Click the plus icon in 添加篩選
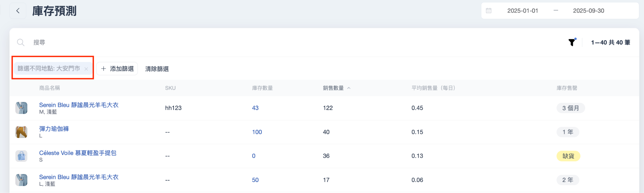Image resolution: width=644 pixels, height=193 pixels. pos(103,69)
